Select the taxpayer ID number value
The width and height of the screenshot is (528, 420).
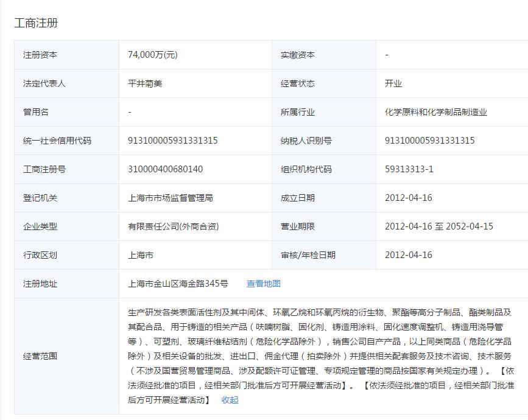tap(430, 141)
